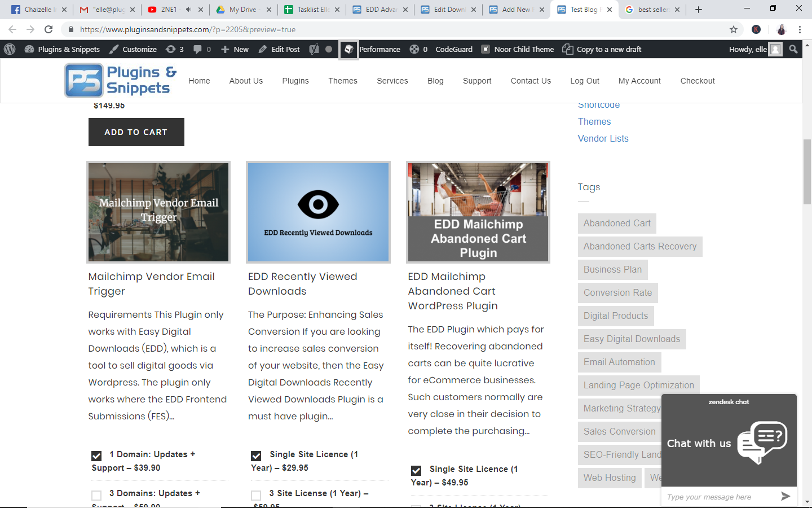
Task: Open Chrome three-dot menu
Action: tap(800, 29)
